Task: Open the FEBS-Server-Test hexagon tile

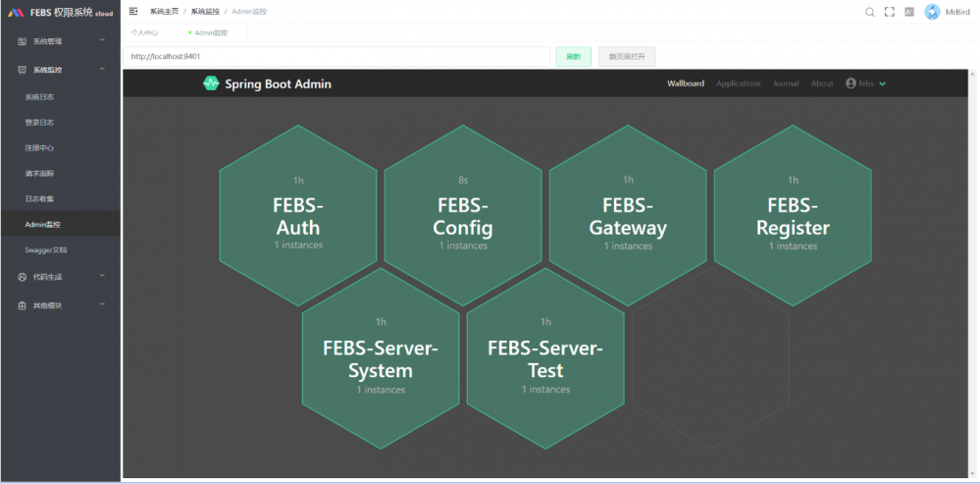Action: (545, 358)
